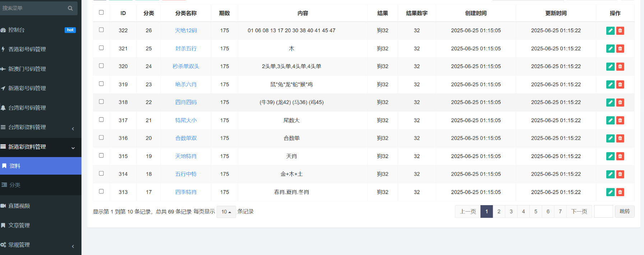Expand the 常规管理 sidebar menu chevron
Viewport: 644px width, 255px height.
(73, 246)
